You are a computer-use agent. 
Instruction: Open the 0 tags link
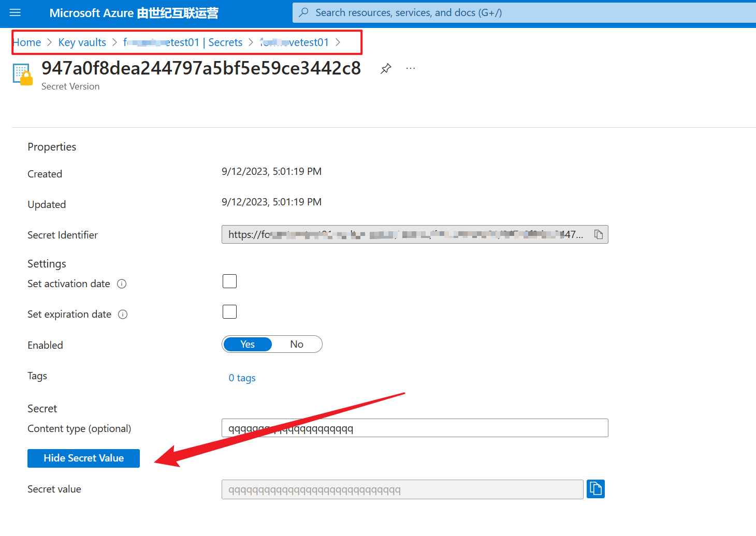click(x=242, y=378)
